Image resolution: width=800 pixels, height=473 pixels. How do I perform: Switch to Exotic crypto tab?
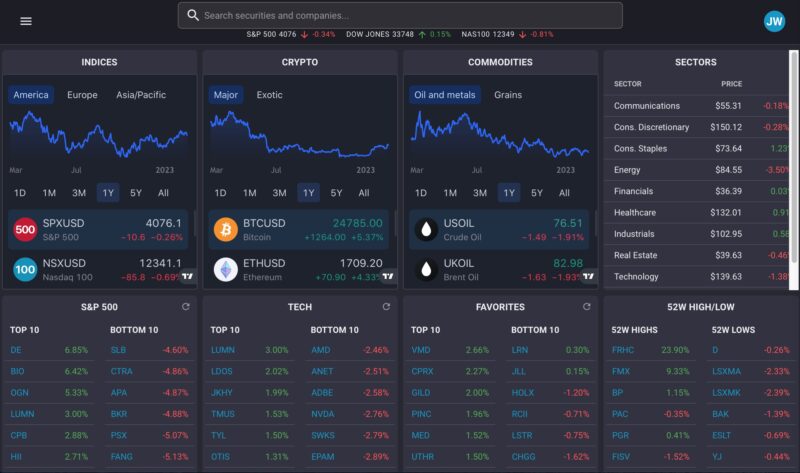[269, 95]
